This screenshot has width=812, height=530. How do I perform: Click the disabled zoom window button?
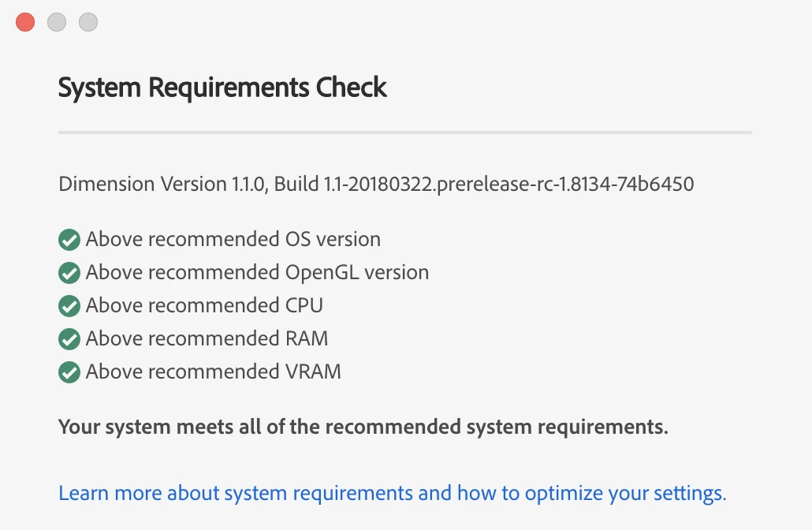pyautogui.click(x=88, y=22)
